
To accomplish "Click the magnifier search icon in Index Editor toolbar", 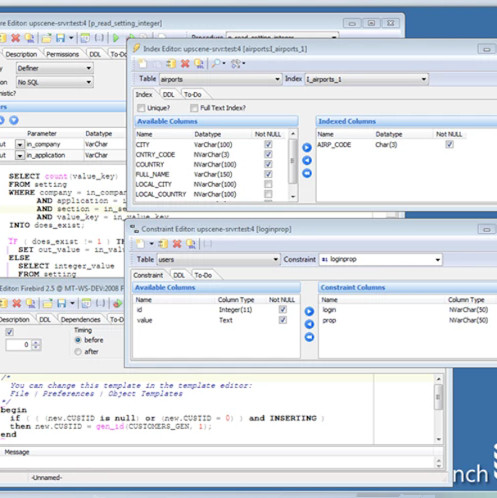I will pyautogui.click(x=216, y=63).
